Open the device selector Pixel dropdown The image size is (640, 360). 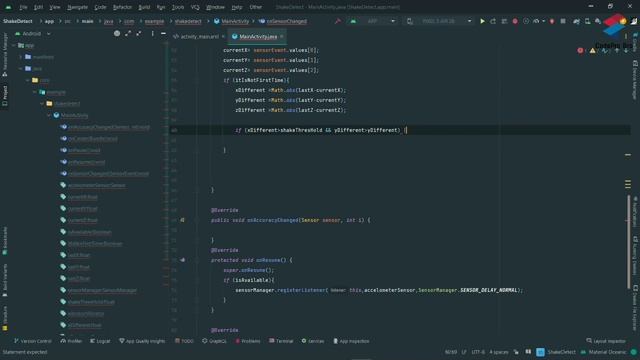440,21
